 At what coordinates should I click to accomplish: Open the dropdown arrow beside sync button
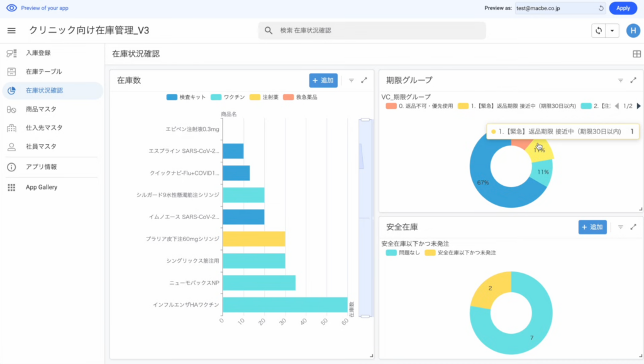click(x=613, y=31)
